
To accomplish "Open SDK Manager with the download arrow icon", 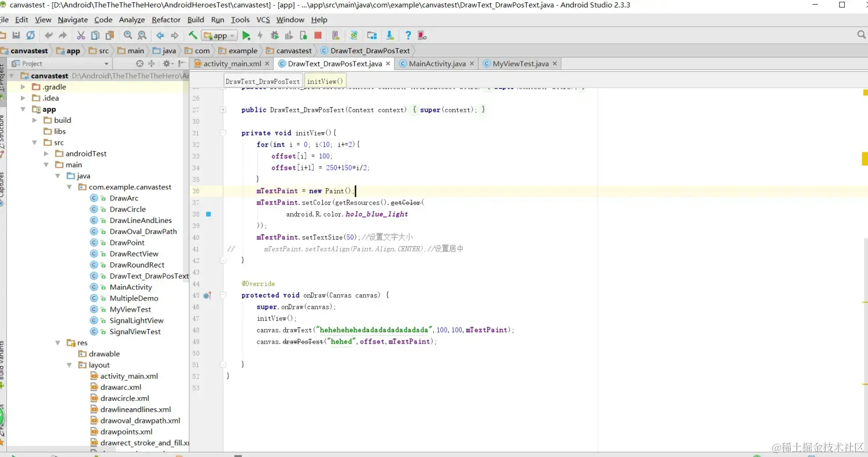I will tap(389, 35).
